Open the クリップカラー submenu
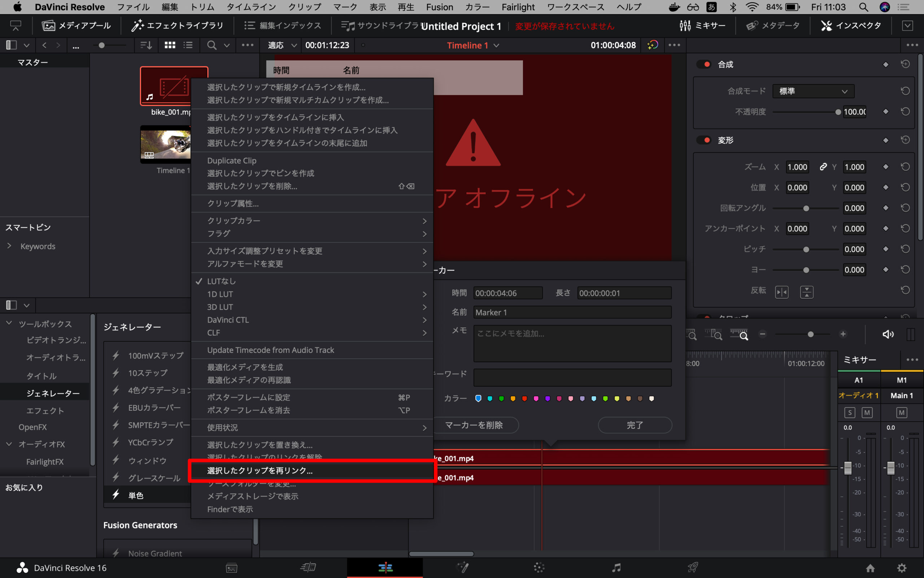This screenshot has width=924, height=578. (312, 221)
